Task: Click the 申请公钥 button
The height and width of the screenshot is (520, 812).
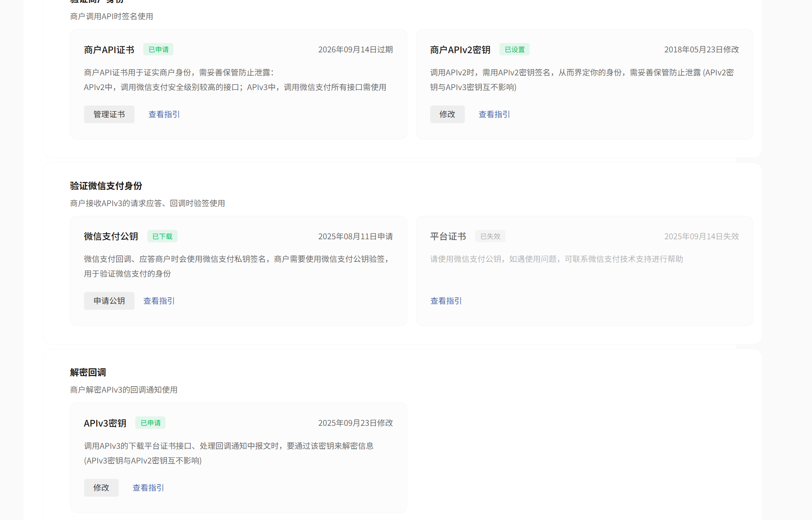Action: pos(109,301)
